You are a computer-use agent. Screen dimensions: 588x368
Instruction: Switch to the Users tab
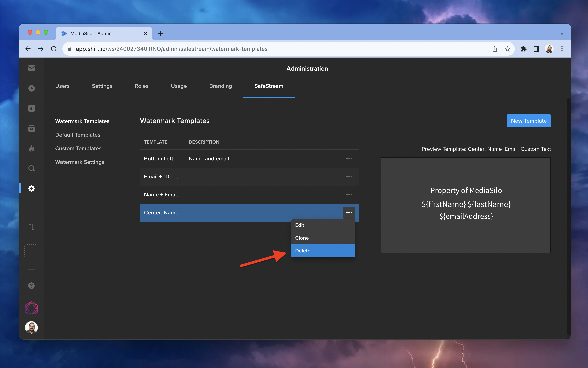coord(62,86)
